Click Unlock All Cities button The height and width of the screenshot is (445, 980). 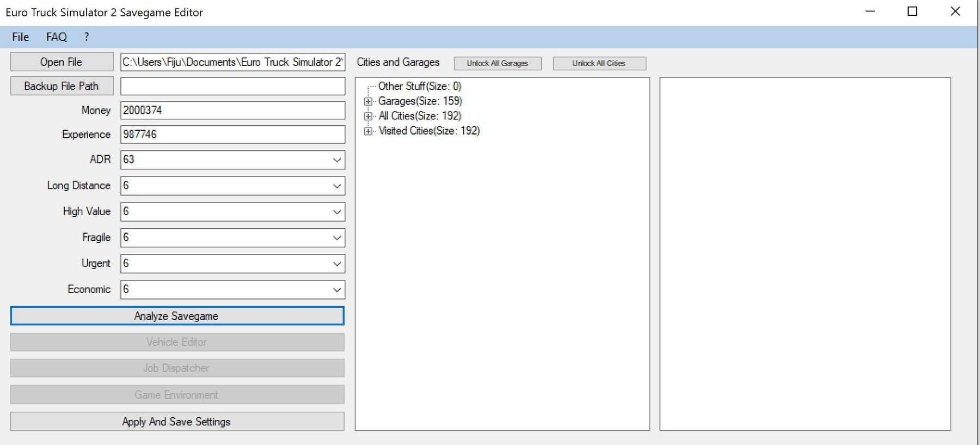point(599,63)
